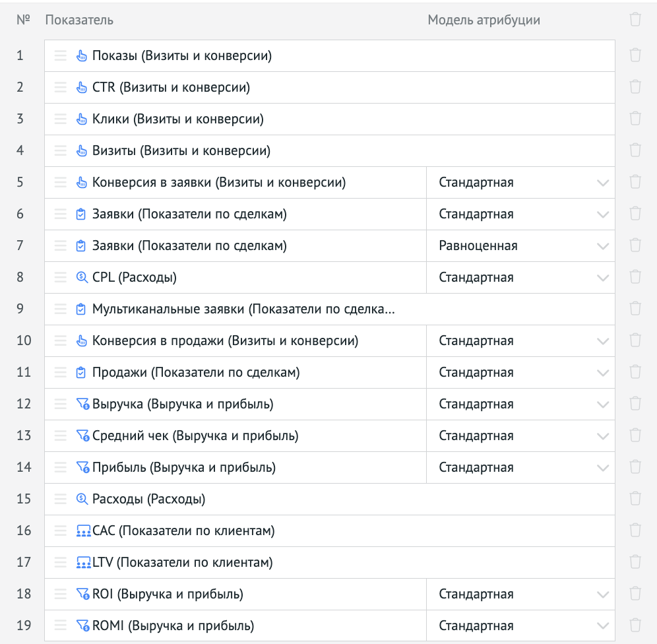Click drag handle for Расходы row 15
The image size is (657, 644).
[x=61, y=499]
